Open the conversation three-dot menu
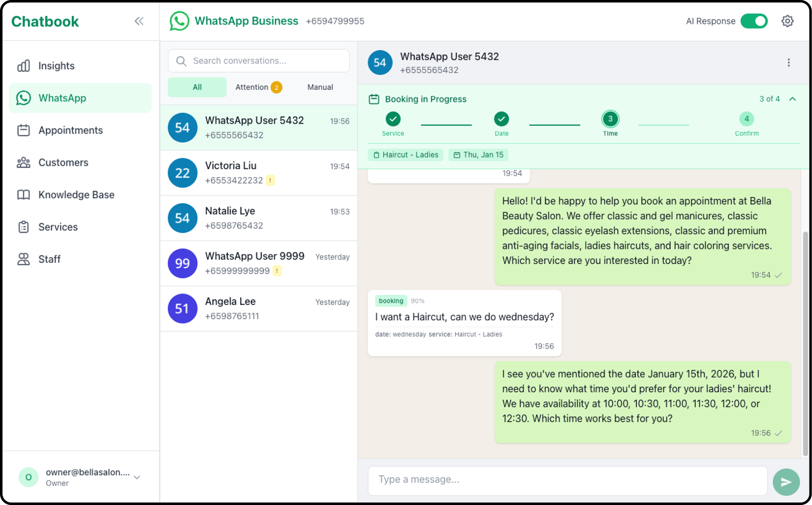This screenshot has height=505, width=812. click(788, 63)
